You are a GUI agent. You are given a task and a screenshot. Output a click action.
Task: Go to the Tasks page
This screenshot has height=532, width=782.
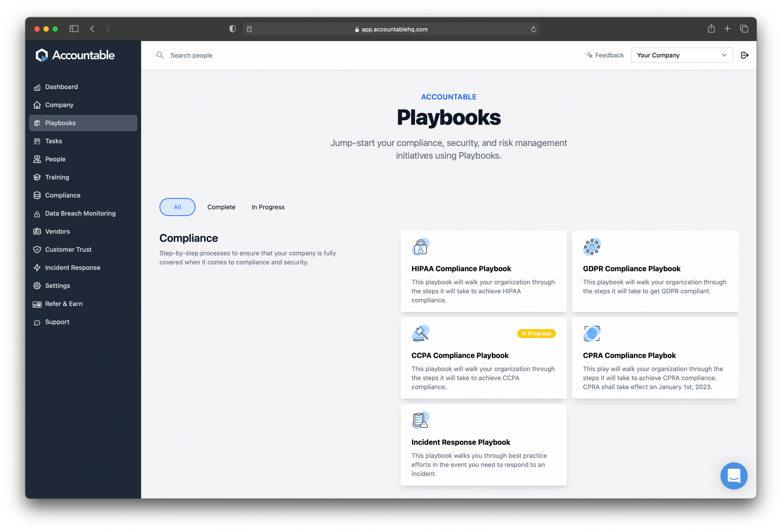pos(83,141)
